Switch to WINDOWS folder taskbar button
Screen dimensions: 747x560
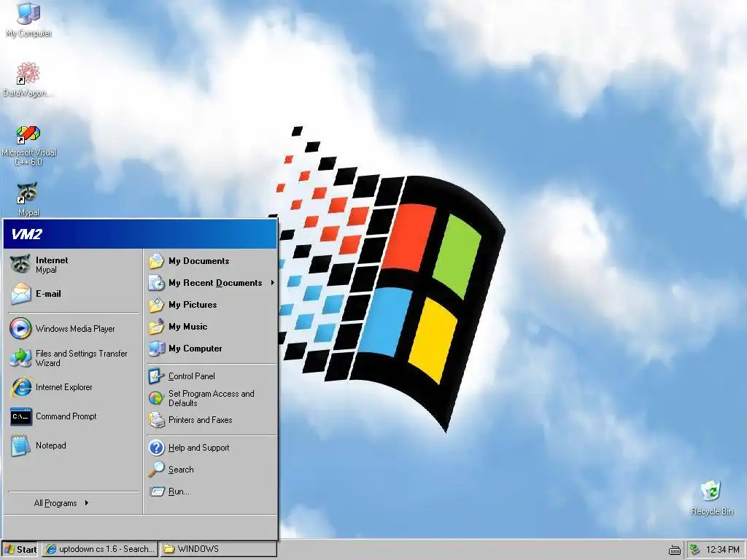point(218,549)
